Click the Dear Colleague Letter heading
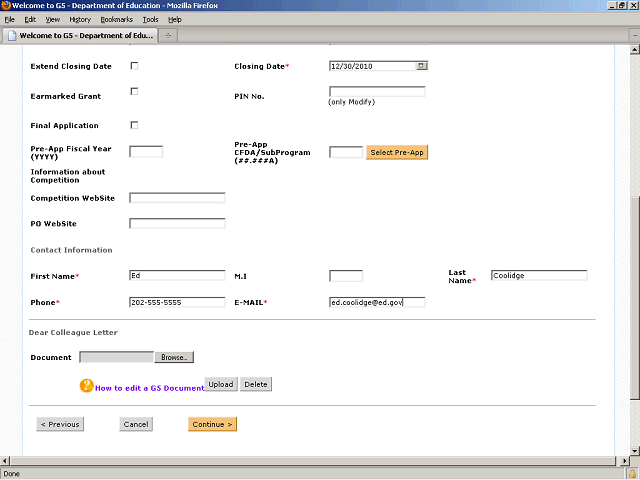The width and height of the screenshot is (640, 480). [x=73, y=333]
